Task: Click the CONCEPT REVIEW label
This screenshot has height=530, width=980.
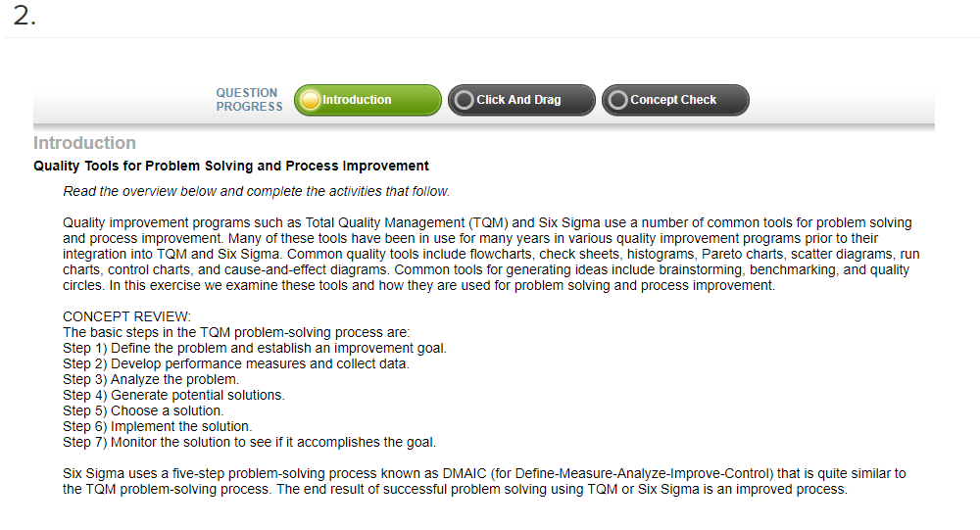Action: click(x=126, y=316)
